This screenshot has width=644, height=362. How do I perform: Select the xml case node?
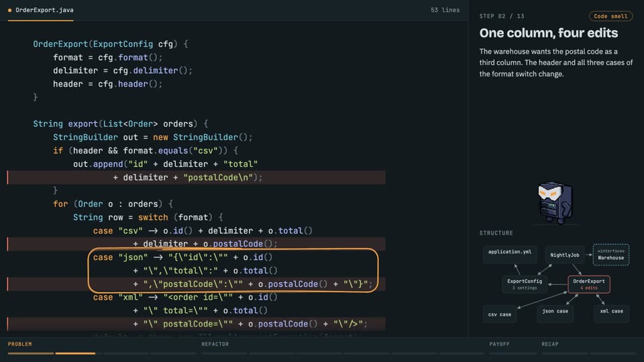611,314
